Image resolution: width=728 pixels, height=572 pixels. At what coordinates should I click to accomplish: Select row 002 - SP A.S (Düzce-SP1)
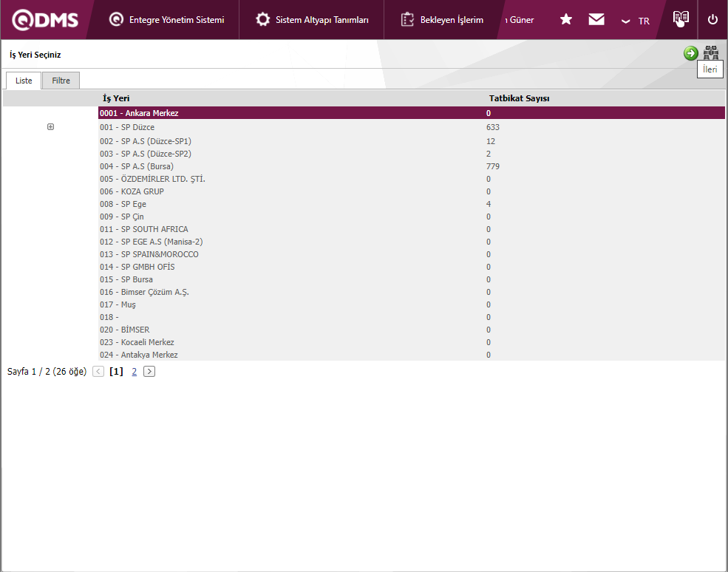tap(412, 141)
